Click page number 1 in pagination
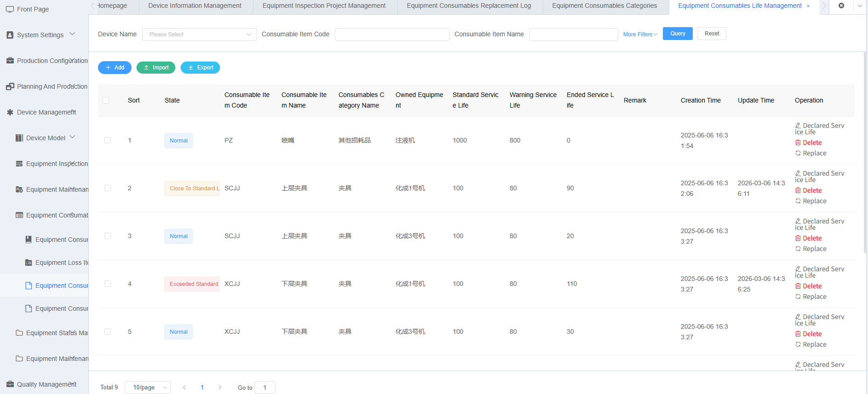The width and height of the screenshot is (868, 394). point(202,388)
